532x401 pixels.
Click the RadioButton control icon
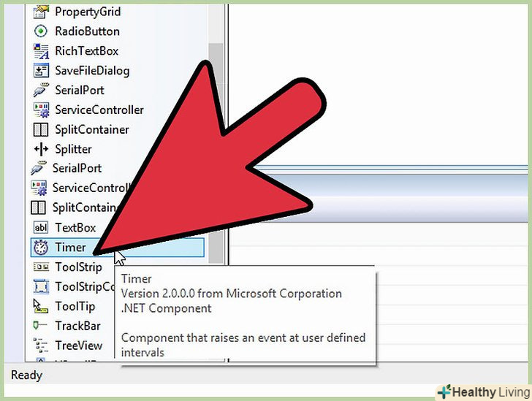(x=41, y=31)
